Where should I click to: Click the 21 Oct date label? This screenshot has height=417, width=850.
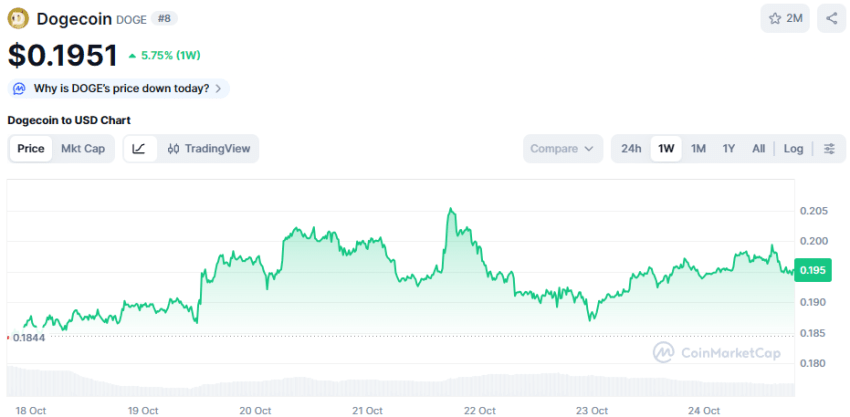[368, 410]
